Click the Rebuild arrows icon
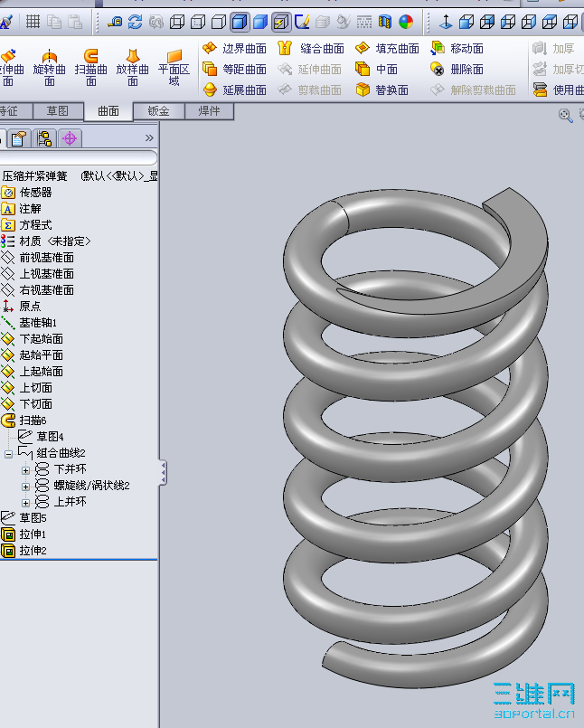The width and height of the screenshot is (584, 728). [135, 22]
